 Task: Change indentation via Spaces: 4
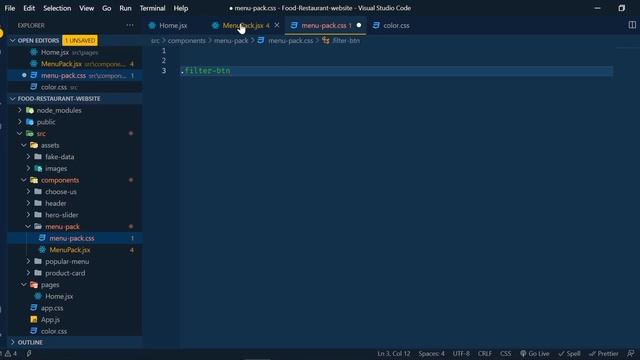431,353
